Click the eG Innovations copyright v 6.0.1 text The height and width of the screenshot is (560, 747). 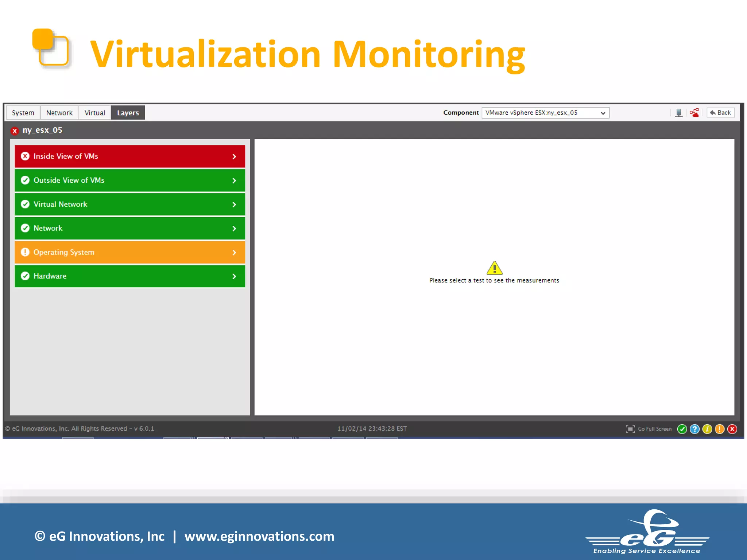pos(80,429)
